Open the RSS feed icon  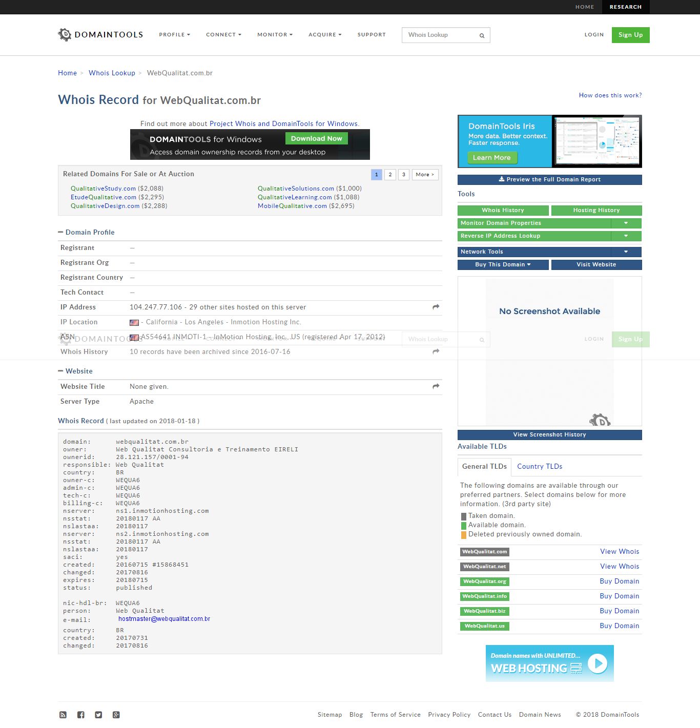pos(63,715)
